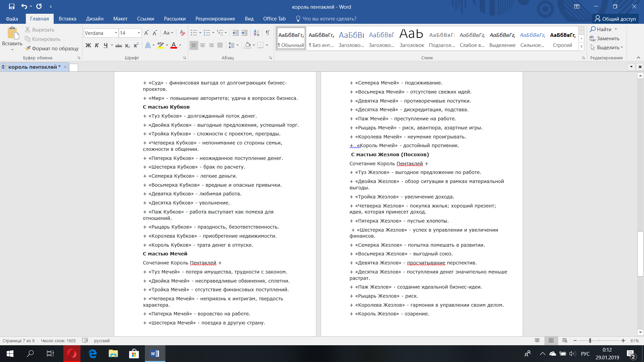
Task: Open the Вставка ribbon tab
Action: point(67,19)
